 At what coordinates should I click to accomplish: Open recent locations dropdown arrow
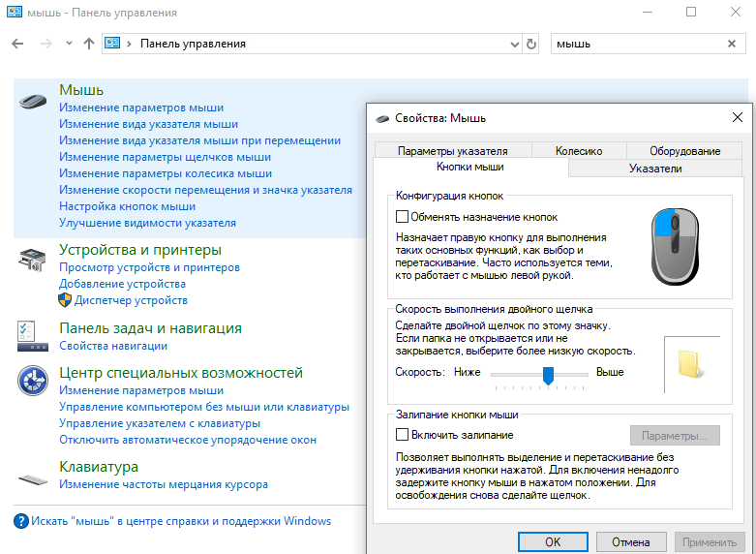click(69, 44)
